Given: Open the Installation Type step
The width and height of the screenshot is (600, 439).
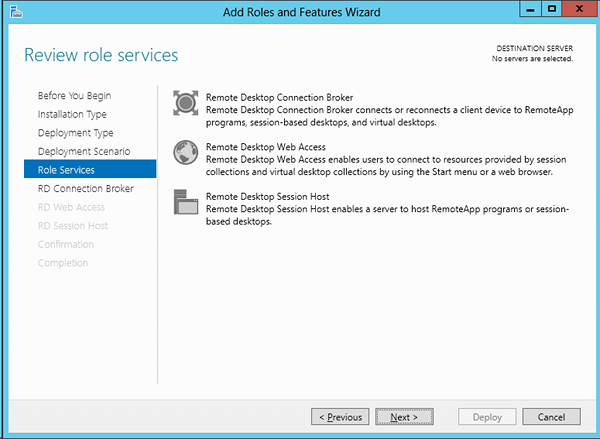Looking at the screenshot, I should coord(72,114).
